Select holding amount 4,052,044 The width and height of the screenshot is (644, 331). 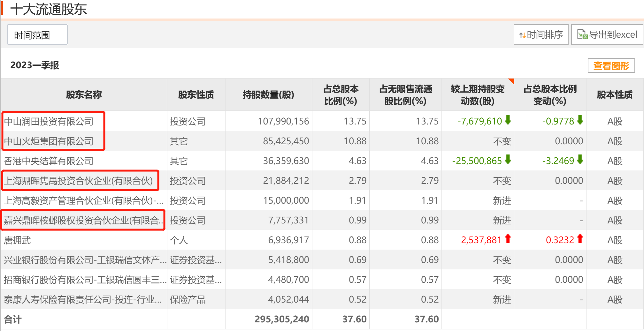pos(288,299)
